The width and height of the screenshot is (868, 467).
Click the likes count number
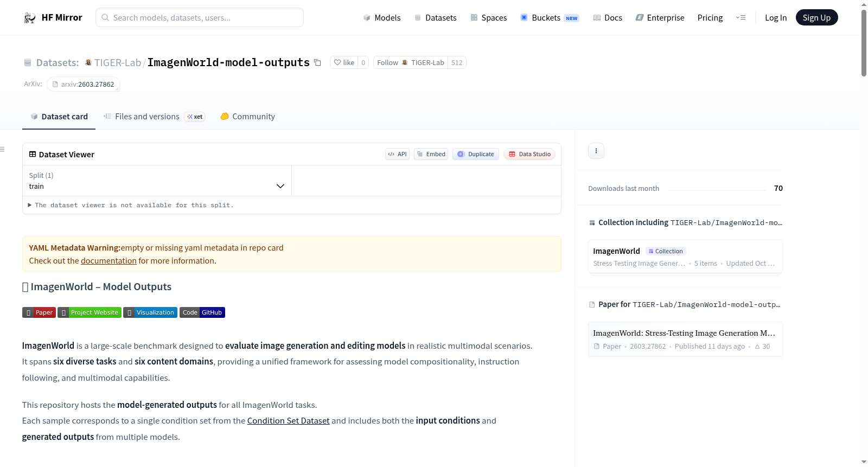(363, 62)
